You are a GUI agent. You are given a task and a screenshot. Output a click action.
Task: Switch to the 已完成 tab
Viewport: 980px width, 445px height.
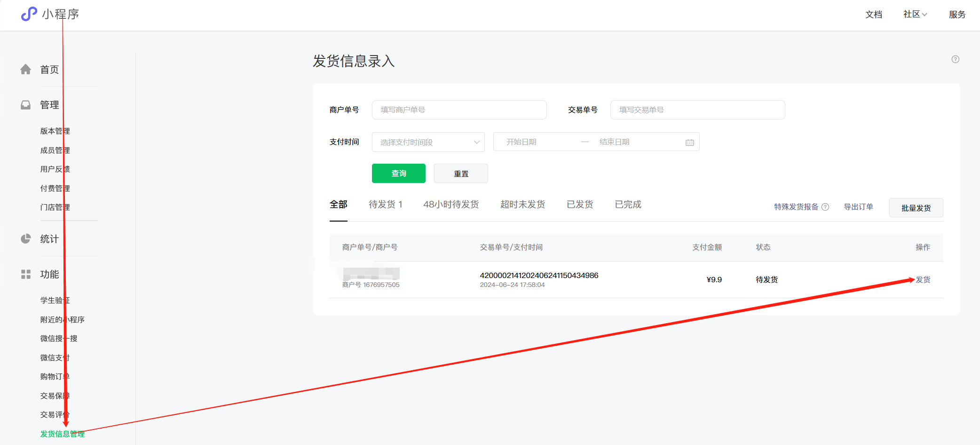(x=628, y=205)
